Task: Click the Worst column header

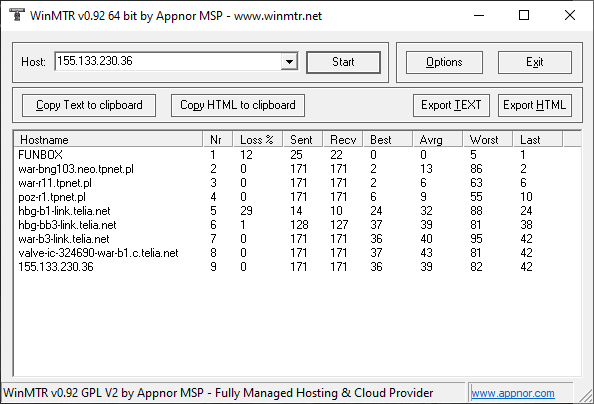Action: pos(488,139)
